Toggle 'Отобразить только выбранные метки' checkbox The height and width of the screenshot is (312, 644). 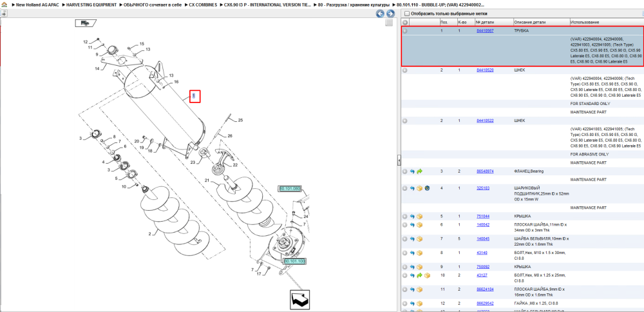point(406,14)
